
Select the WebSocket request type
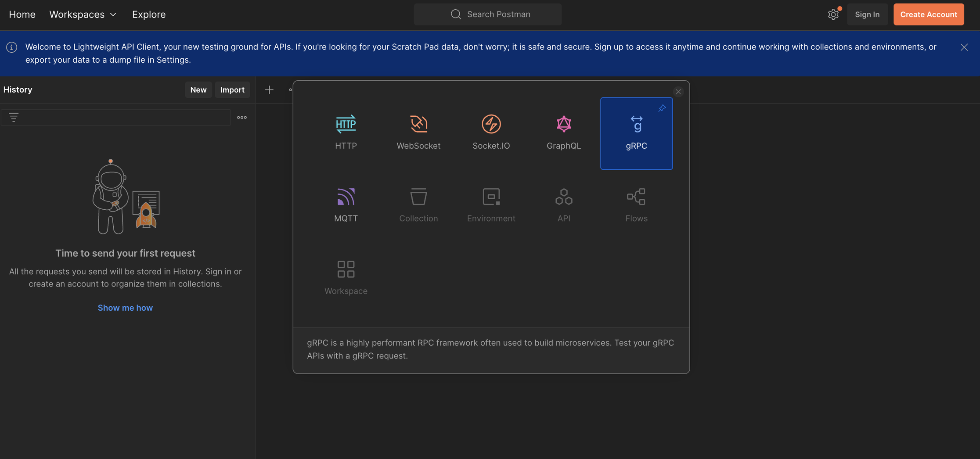click(x=418, y=132)
